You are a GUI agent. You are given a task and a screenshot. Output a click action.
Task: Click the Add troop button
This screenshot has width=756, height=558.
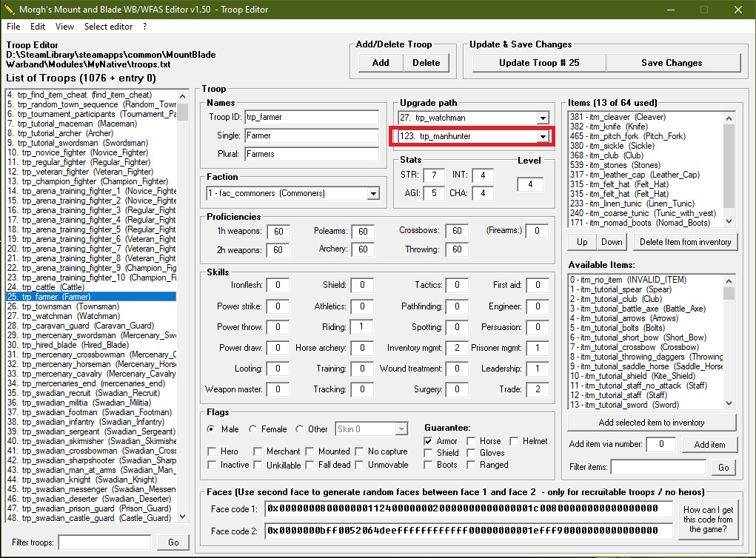(381, 63)
